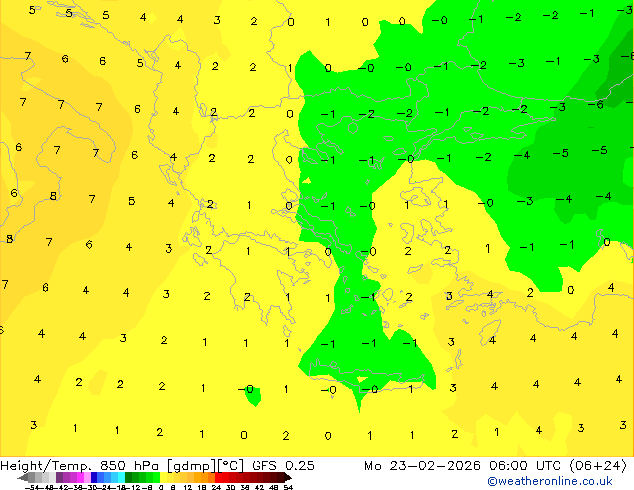Click the yellow swatch just right of green in the legend
This screenshot has height=490, width=634.
pos(163,477)
